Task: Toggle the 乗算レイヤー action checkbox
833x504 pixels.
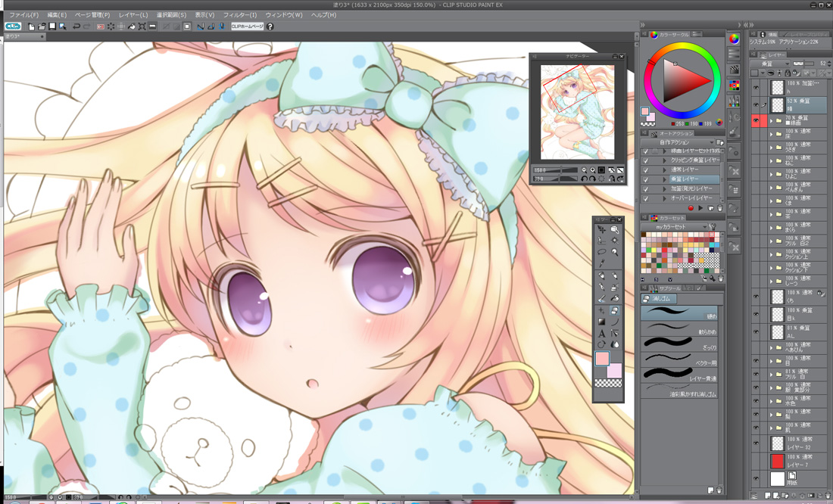Action: pyautogui.click(x=645, y=179)
